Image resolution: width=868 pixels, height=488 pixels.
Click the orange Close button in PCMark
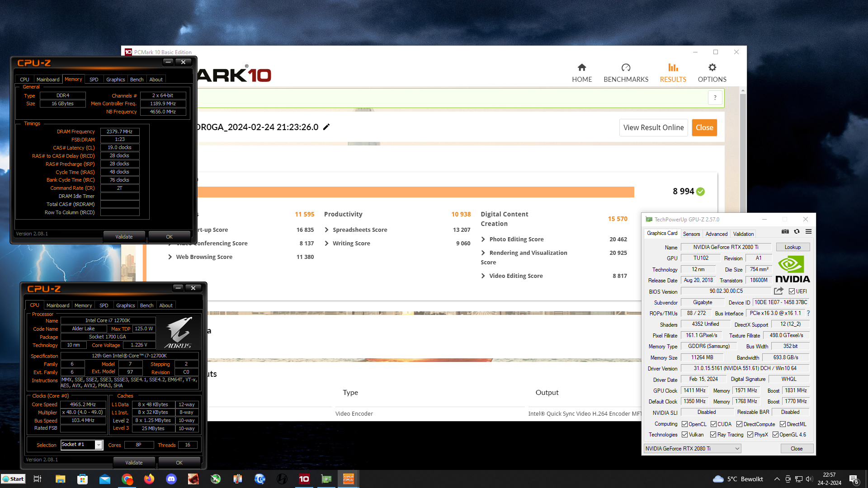704,127
